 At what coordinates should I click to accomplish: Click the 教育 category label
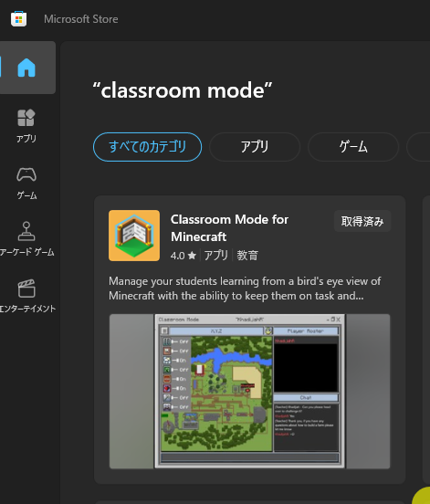(x=247, y=256)
